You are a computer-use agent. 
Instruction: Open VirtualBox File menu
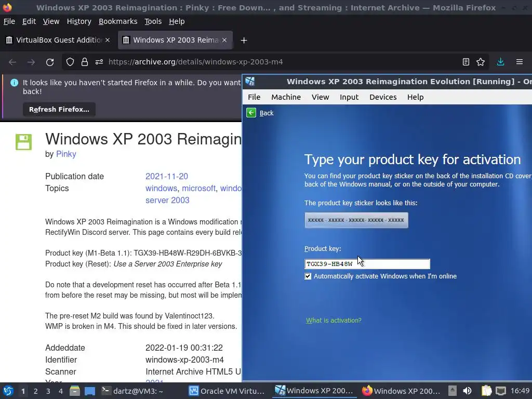[x=254, y=97]
